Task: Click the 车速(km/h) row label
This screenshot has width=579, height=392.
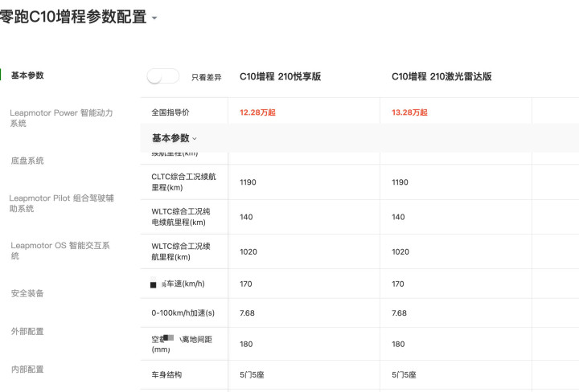Action: pyautogui.click(x=178, y=284)
